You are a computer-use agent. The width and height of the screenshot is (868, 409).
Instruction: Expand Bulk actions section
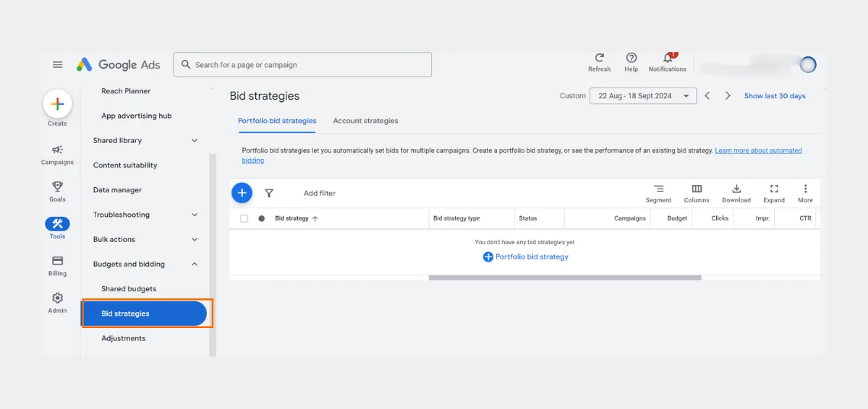(x=194, y=239)
